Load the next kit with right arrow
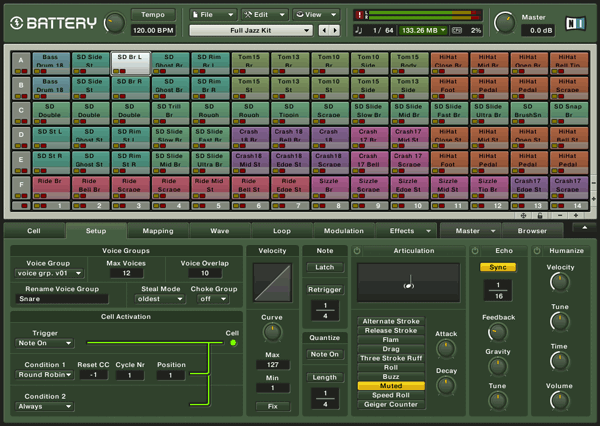The height and width of the screenshot is (426, 600). coord(335,30)
